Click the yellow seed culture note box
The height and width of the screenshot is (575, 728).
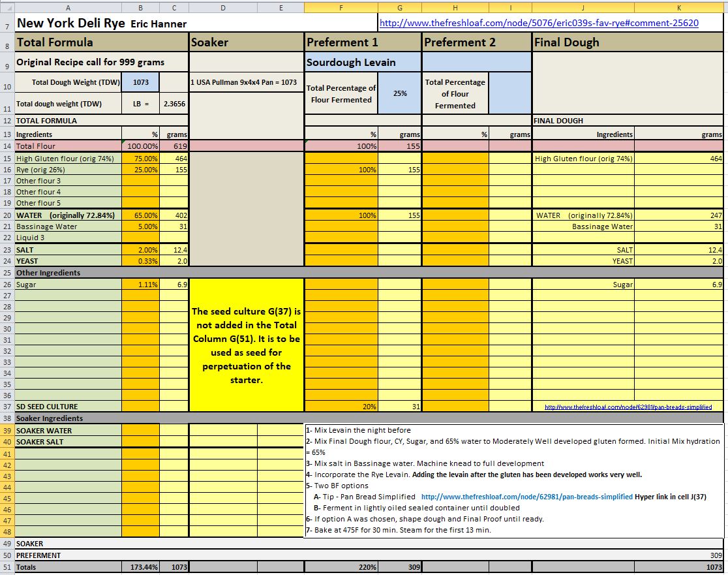click(x=246, y=345)
